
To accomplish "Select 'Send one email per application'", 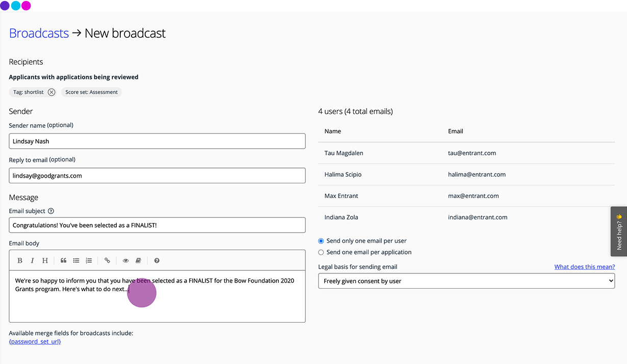I will 321,252.
